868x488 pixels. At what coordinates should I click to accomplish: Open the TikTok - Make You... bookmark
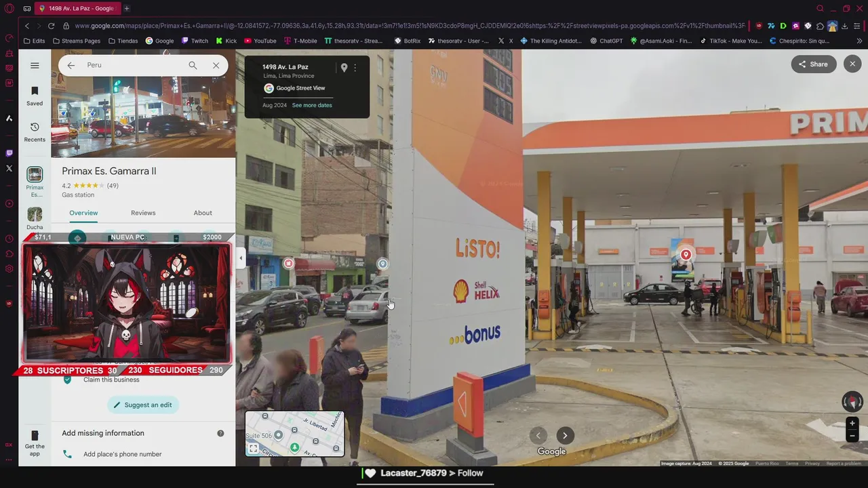pos(730,41)
